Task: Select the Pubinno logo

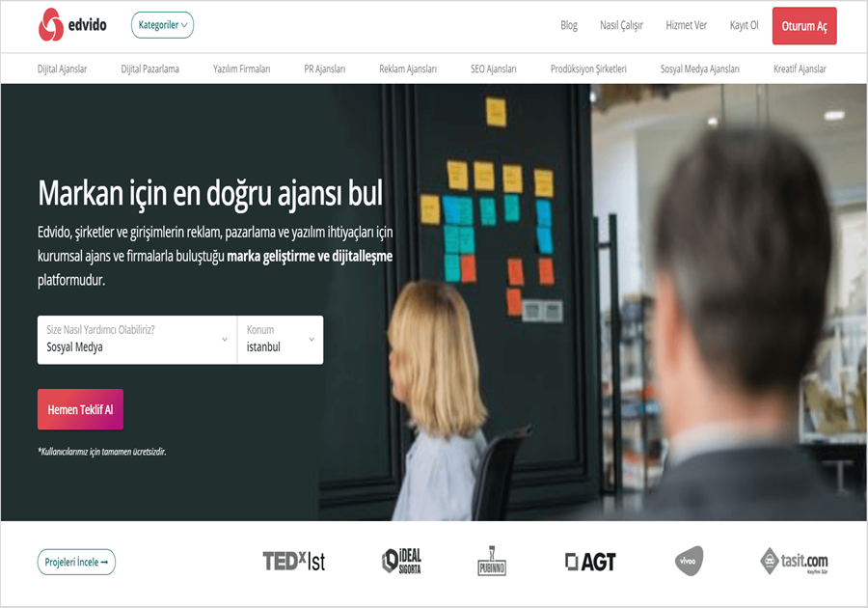Action: [492, 561]
